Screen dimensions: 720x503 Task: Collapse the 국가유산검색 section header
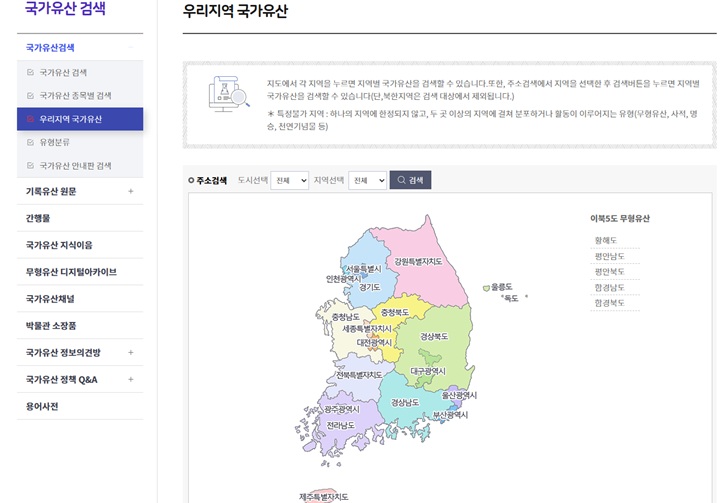point(80,47)
